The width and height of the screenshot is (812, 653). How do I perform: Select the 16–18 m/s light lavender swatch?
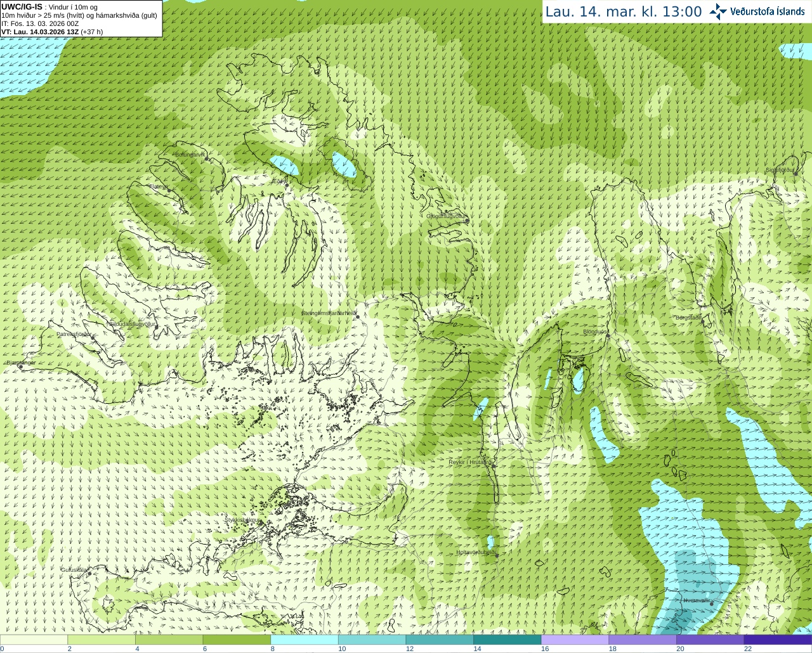pyautogui.click(x=575, y=640)
